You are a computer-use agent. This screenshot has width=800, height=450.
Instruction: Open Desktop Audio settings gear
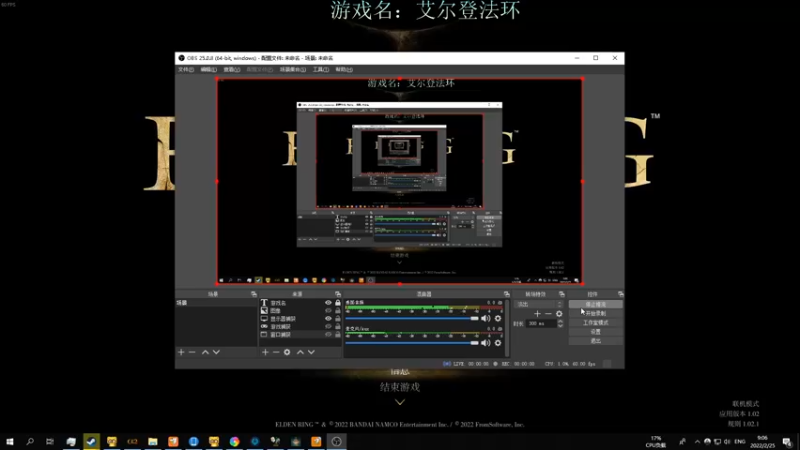[498, 318]
